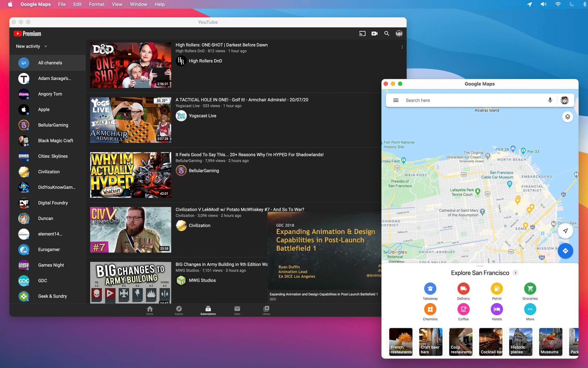Select the Delivery category icon
This screenshot has height=368, width=588.
(x=463, y=289)
